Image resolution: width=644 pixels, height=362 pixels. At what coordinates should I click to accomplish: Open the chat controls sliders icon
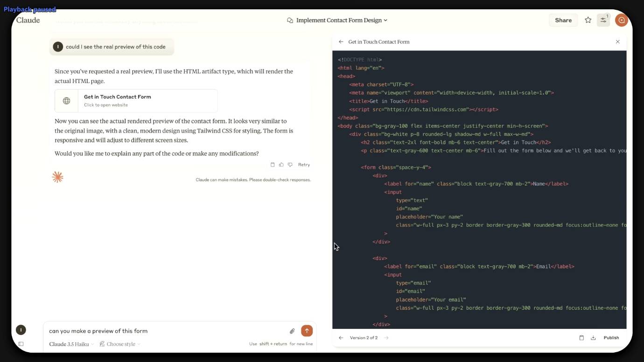click(x=603, y=20)
